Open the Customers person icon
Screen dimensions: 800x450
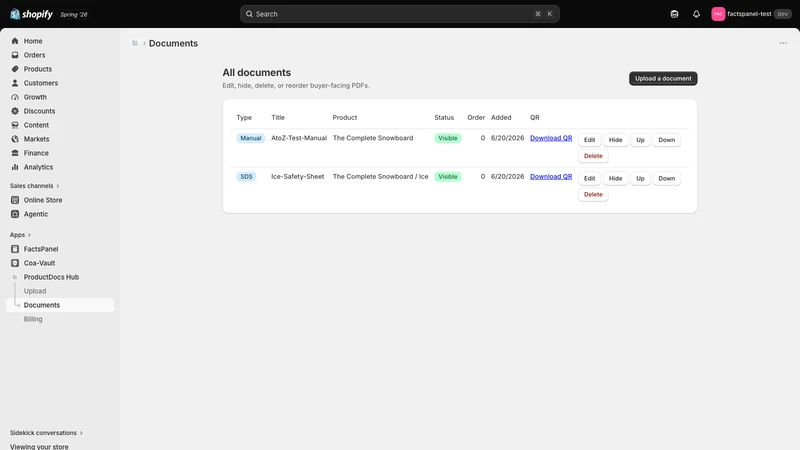(x=15, y=83)
